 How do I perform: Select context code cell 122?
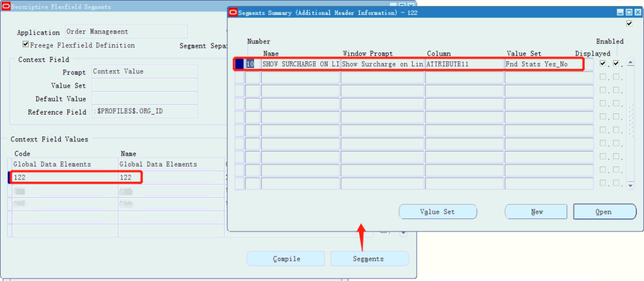(65, 177)
